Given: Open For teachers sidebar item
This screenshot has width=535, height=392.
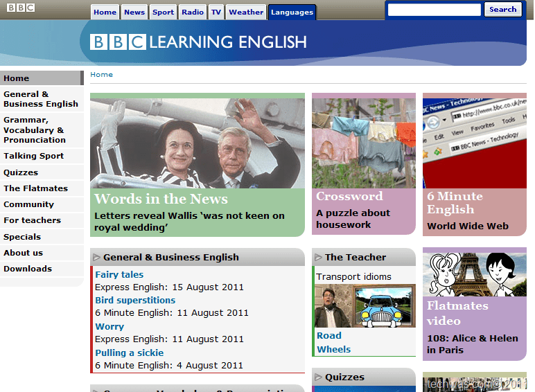Looking at the screenshot, I should pyautogui.click(x=42, y=220).
